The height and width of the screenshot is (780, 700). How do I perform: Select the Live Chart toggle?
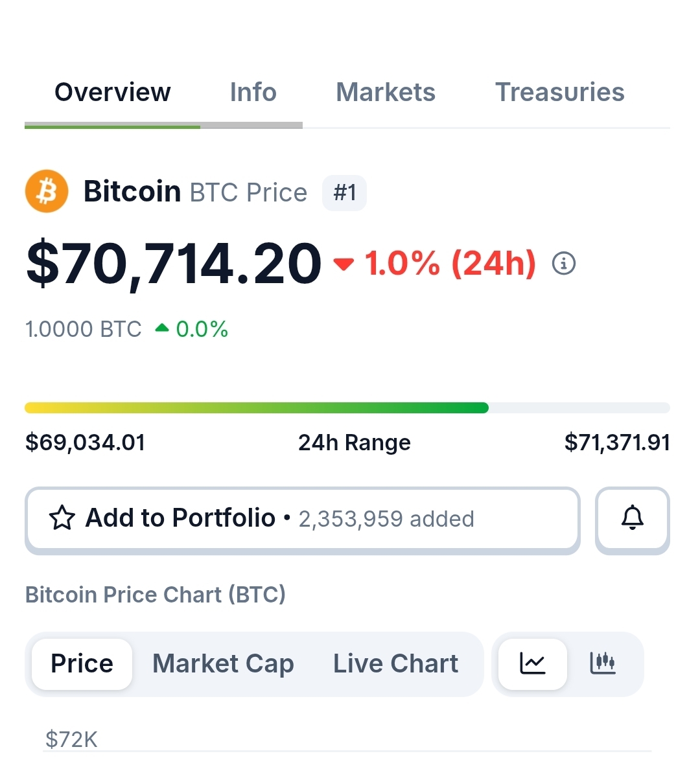pyautogui.click(x=395, y=663)
